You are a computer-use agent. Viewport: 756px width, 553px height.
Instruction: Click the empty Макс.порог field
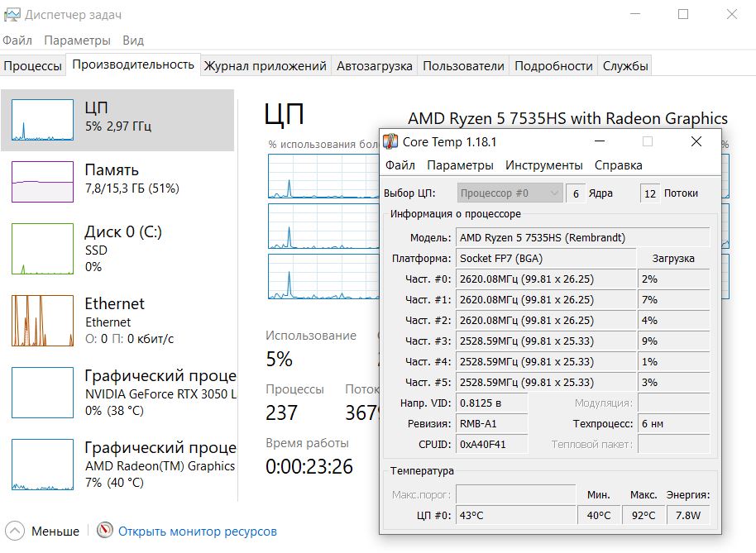(516, 494)
